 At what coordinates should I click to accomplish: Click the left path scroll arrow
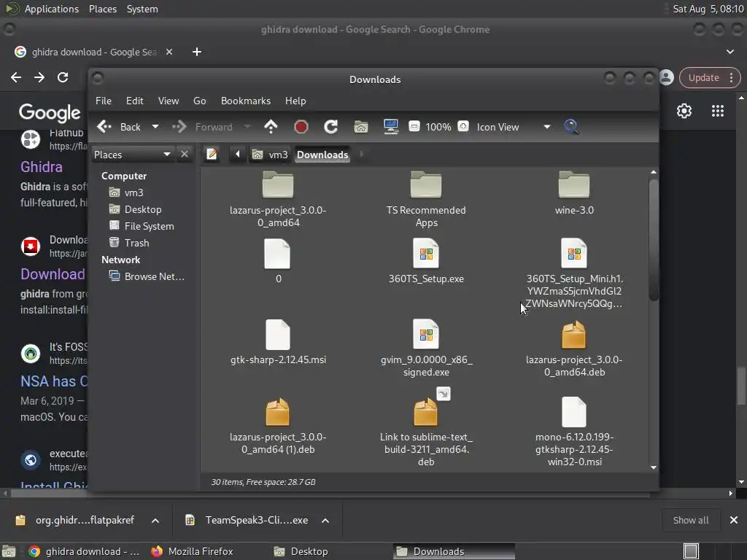click(237, 155)
